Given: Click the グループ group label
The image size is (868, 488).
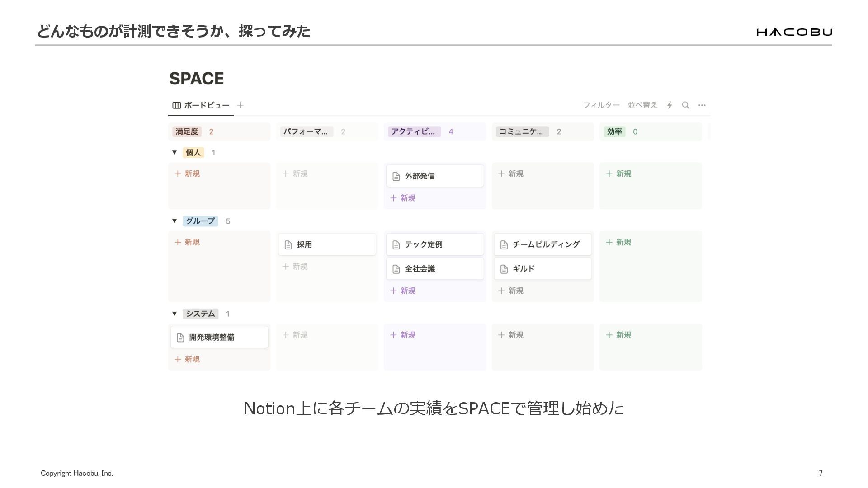Looking at the screenshot, I should pyautogui.click(x=200, y=221).
